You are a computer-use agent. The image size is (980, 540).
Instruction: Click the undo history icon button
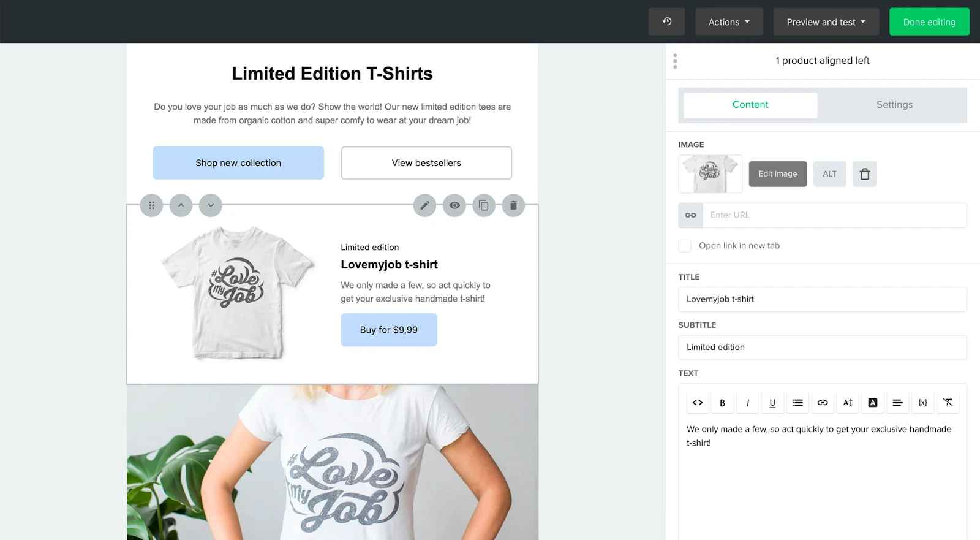pyautogui.click(x=666, y=21)
